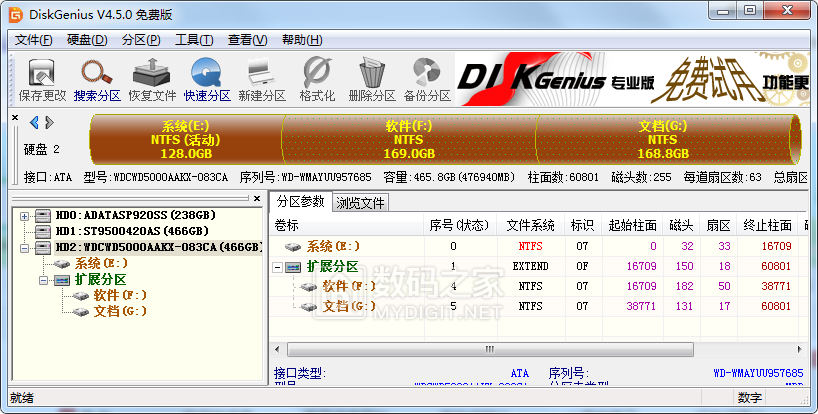Switch to the 分区参数 tab
The width and height of the screenshot is (818, 414).
300,201
